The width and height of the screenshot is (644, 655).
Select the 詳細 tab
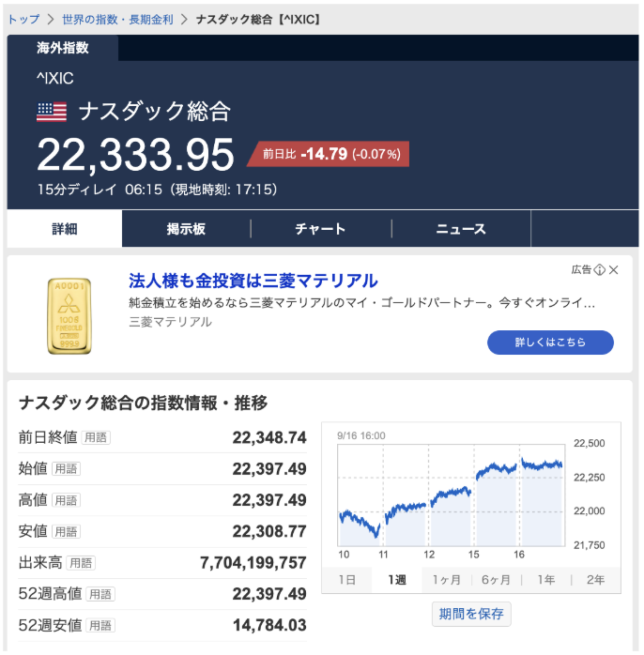pos(64,229)
